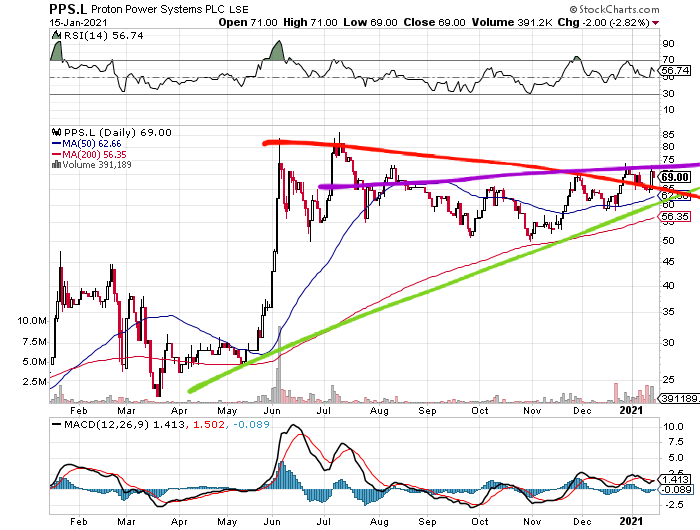Click the volume bars icon in legend
Viewport: 700px width, 530px height.
[x=56, y=164]
